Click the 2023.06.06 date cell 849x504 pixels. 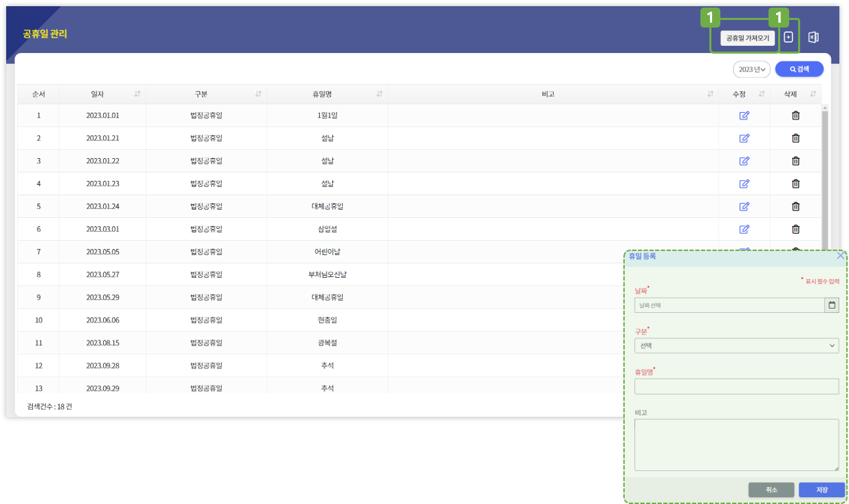coord(103,320)
